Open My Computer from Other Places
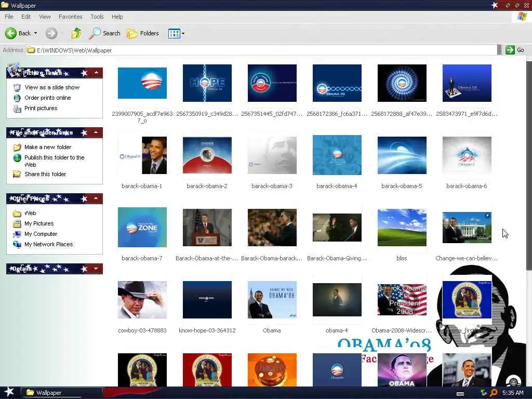This screenshot has height=399, width=532. coord(41,234)
